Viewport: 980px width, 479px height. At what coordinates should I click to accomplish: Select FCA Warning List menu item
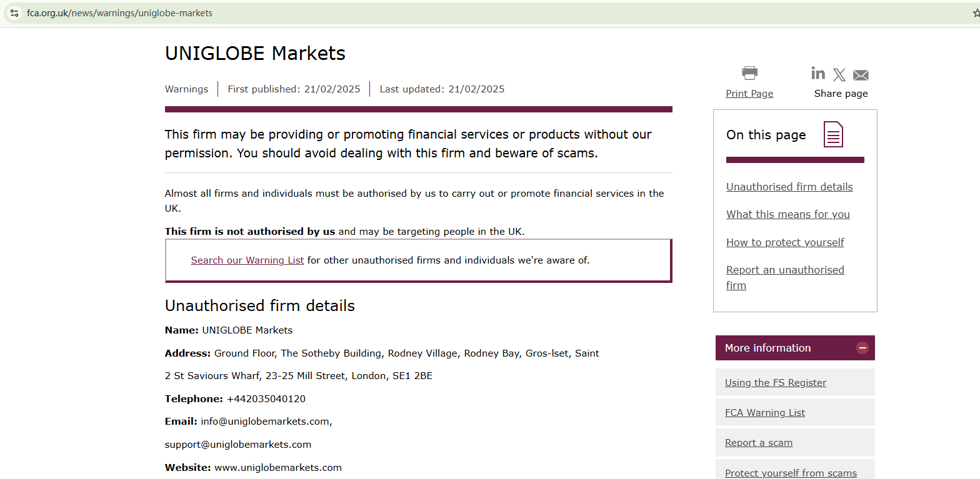click(x=765, y=413)
